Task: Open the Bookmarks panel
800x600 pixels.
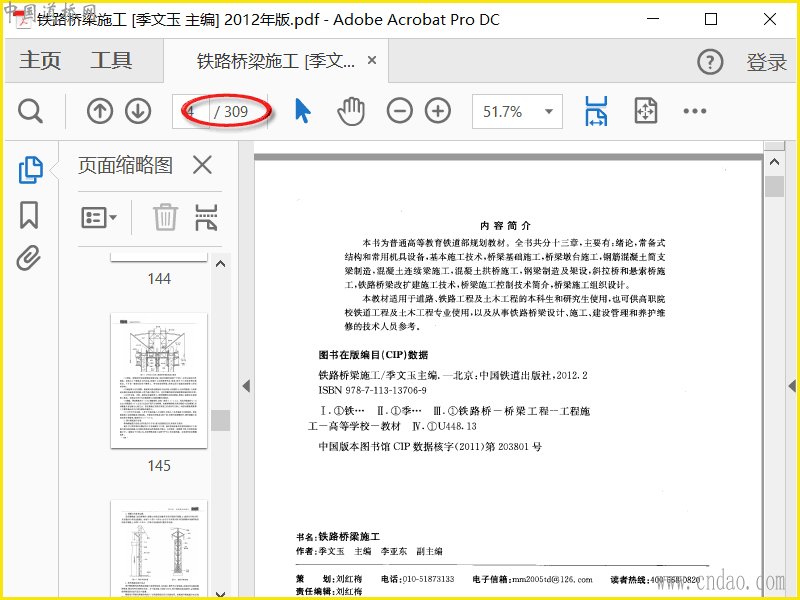Action: point(29,215)
